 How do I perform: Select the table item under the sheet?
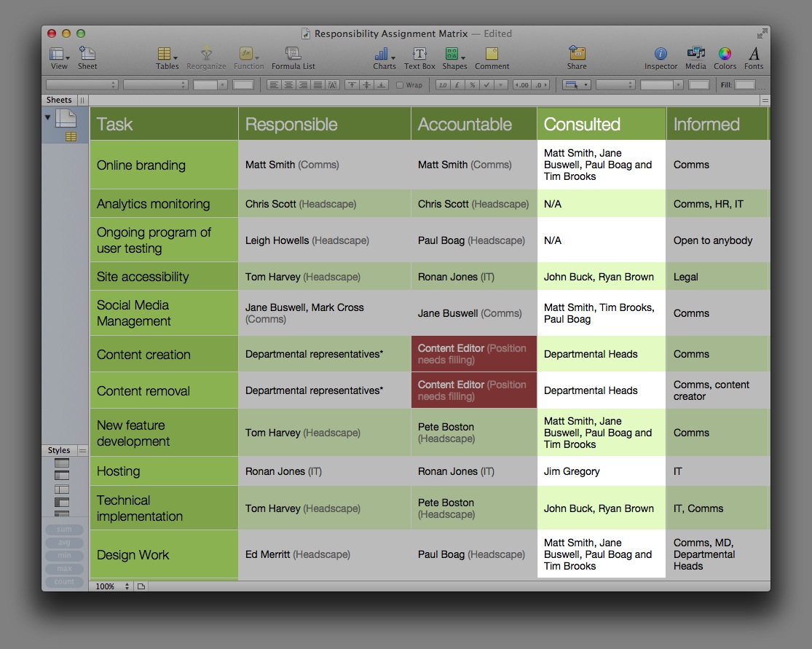[x=71, y=136]
